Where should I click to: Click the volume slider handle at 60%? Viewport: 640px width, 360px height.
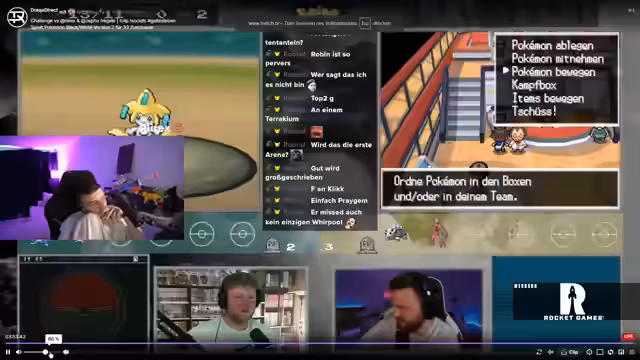coord(45,352)
